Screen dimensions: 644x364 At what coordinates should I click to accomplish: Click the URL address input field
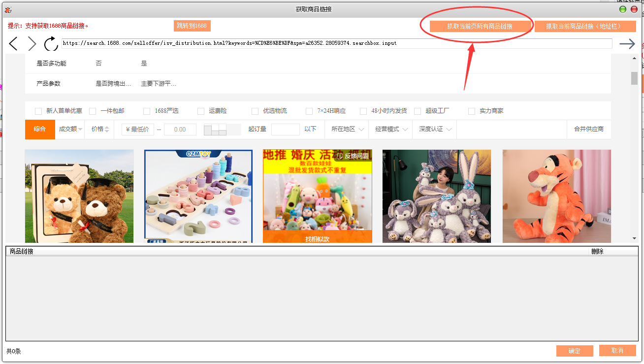[337, 43]
